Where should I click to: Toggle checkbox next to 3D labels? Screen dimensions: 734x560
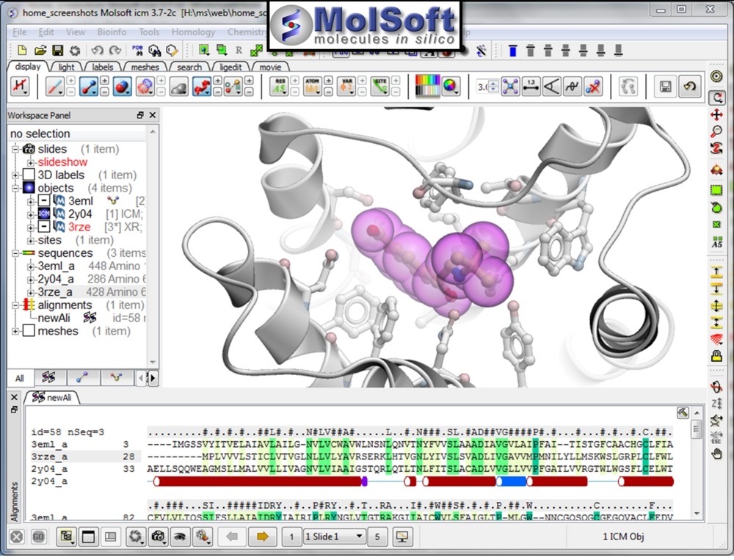point(29,175)
